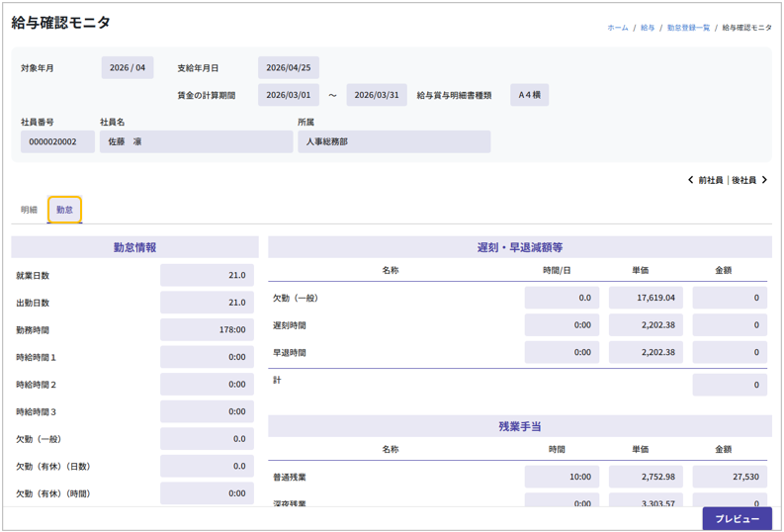Click the 対象年月 field 2026 / 04
Screen dimensions: 784x532
tap(127, 68)
